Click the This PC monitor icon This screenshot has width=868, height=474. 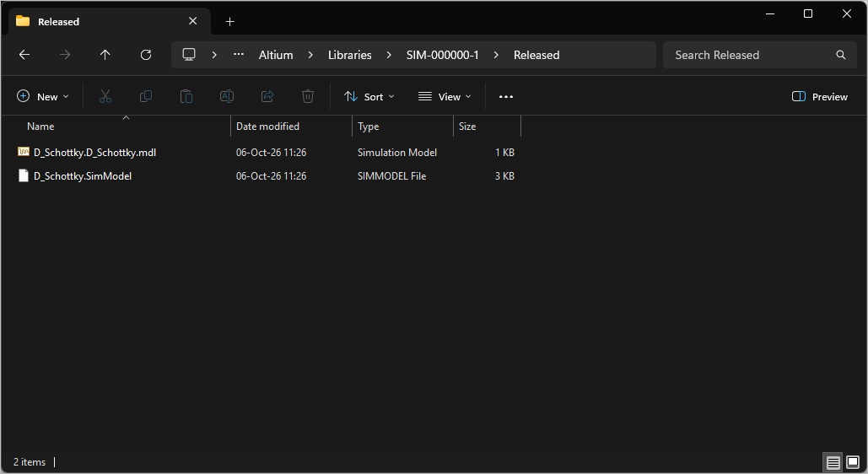(189, 55)
